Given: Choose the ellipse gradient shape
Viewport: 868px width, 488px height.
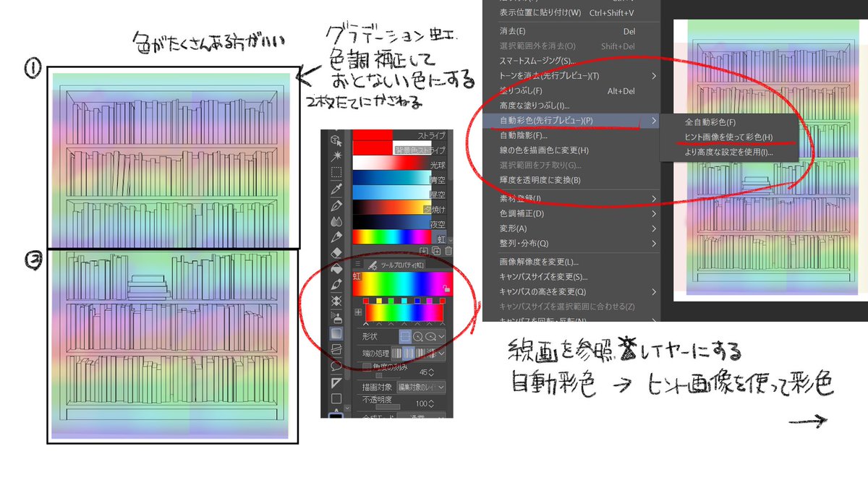Looking at the screenshot, I should [x=430, y=336].
